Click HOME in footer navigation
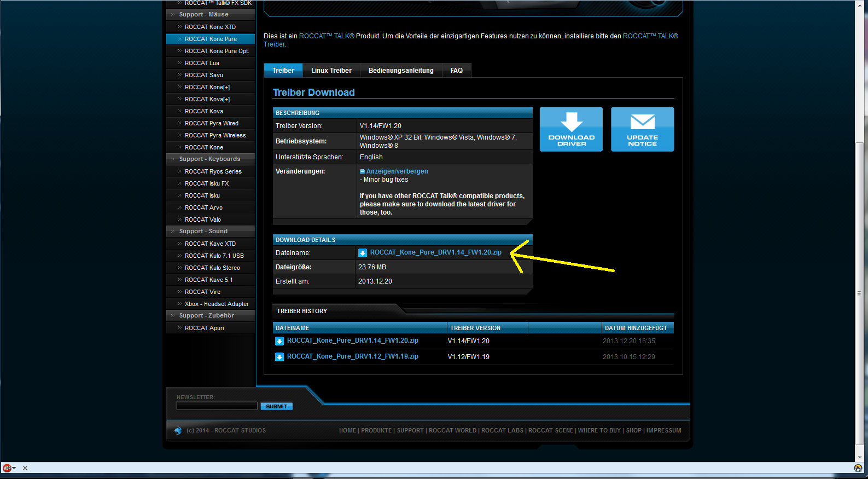The height and width of the screenshot is (479, 868). click(347, 431)
